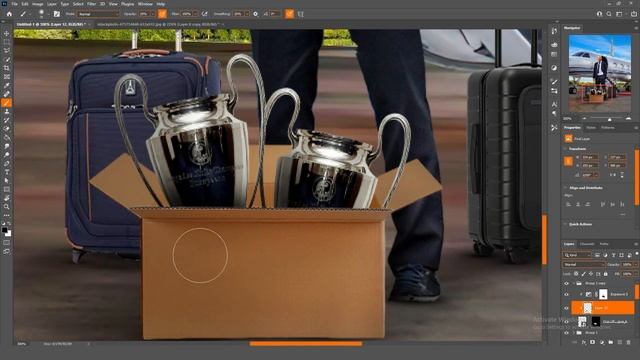
Task: Open brush settings panel icon in options bar
Action: [x=57, y=14]
